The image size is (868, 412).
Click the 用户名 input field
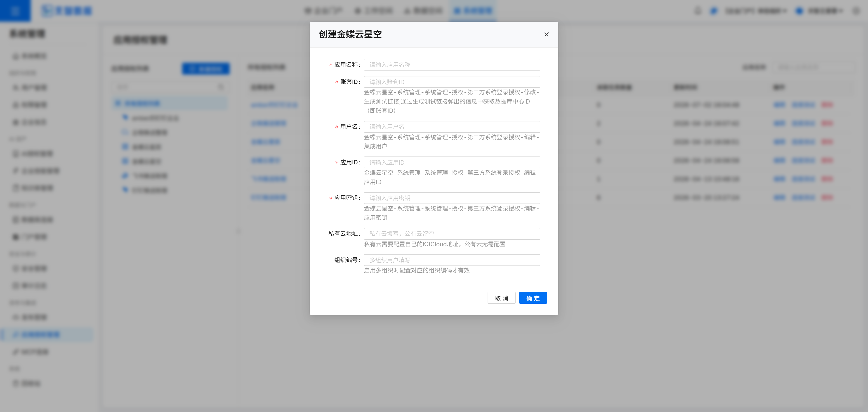coord(452,127)
